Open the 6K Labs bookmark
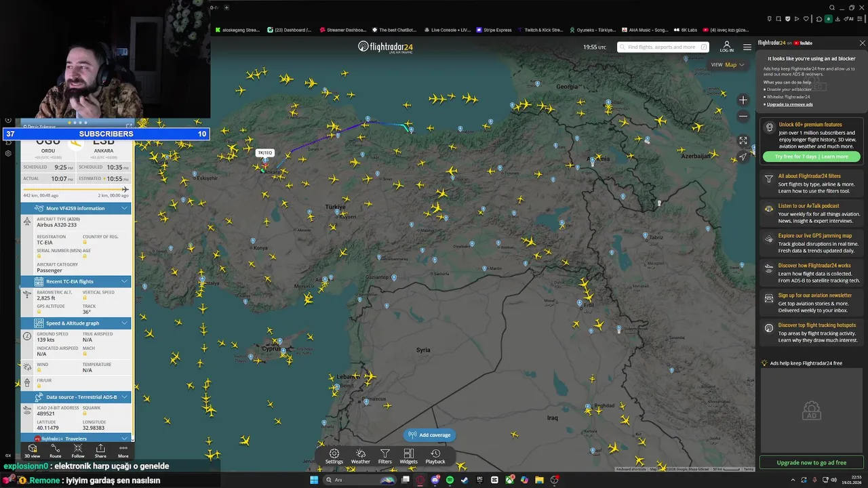868x488 pixels. (x=685, y=30)
